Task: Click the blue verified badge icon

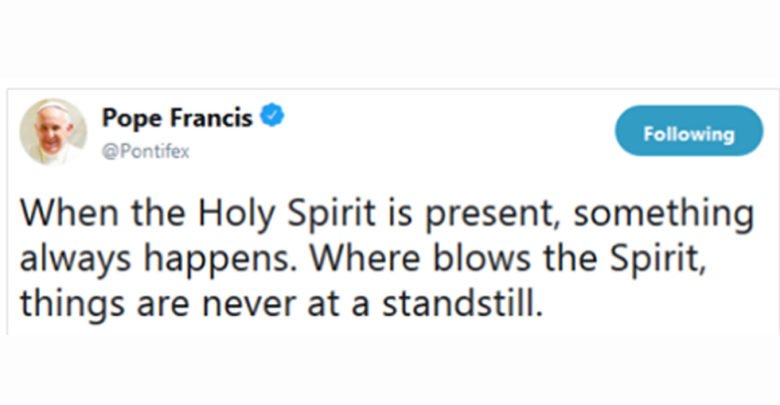Action: [272, 115]
